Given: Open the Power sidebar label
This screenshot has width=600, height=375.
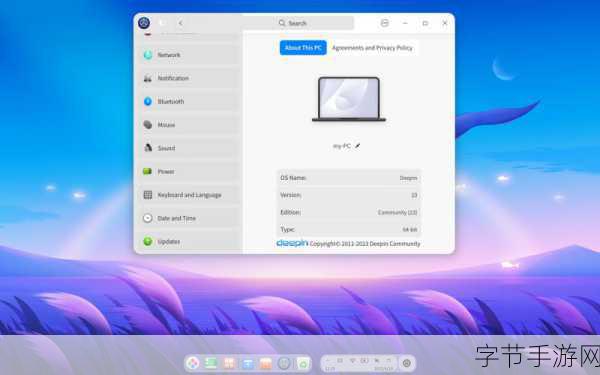Looking at the screenshot, I should click(x=166, y=171).
